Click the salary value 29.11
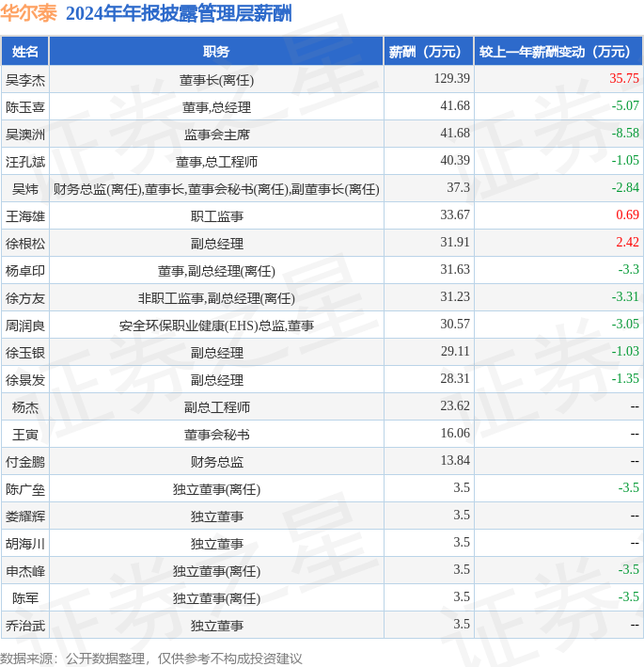Screen dimensions: 644x667 click(455, 351)
